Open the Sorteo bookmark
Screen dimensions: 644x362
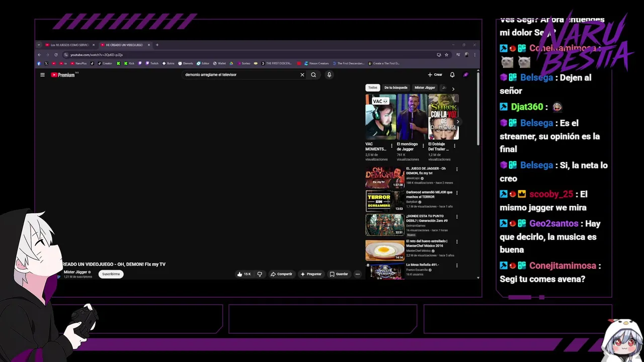[x=244, y=63]
